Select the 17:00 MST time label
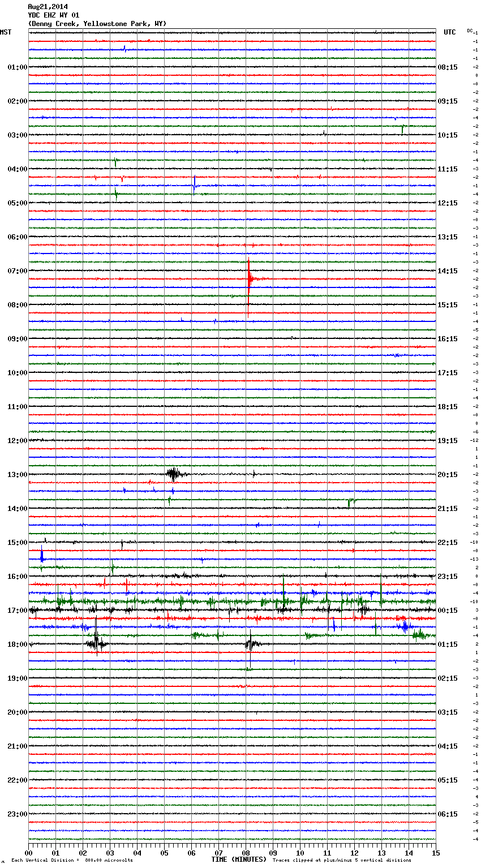Screen dimensions: 481x868 (x=17, y=611)
